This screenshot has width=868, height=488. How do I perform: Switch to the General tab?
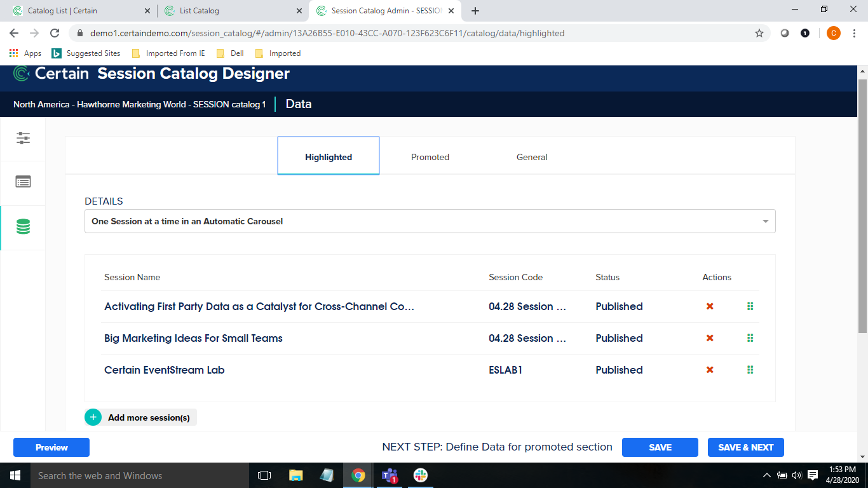click(x=532, y=156)
